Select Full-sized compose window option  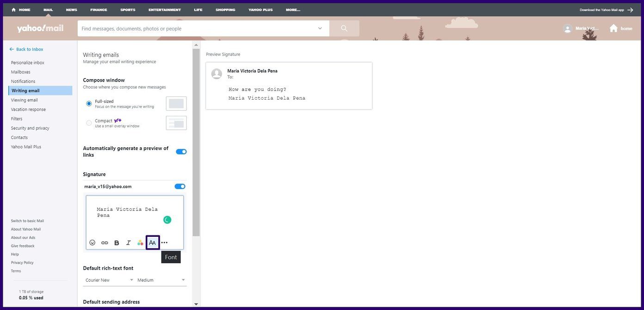pos(89,104)
